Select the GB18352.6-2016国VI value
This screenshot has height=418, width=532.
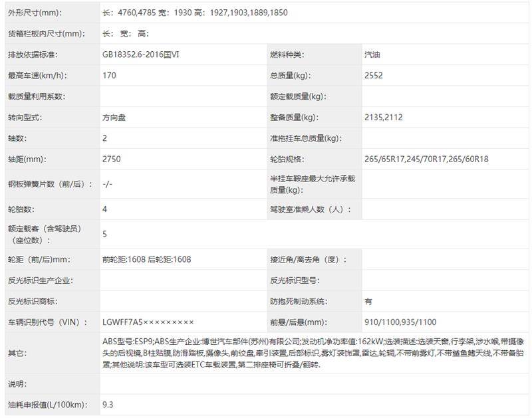[141, 54]
